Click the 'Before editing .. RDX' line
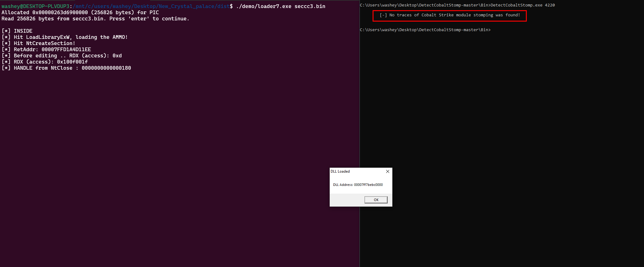Image resolution: width=644 pixels, height=267 pixels. 62,55
